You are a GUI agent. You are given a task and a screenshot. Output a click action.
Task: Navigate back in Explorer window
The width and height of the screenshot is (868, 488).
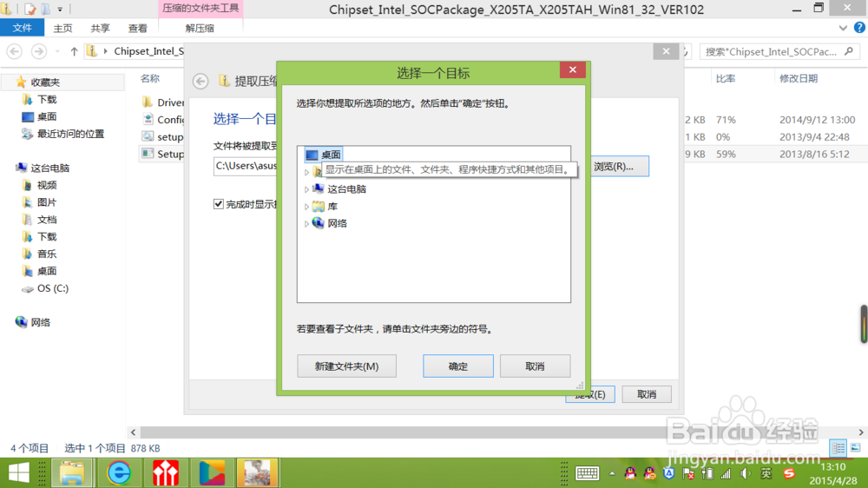[x=15, y=51]
